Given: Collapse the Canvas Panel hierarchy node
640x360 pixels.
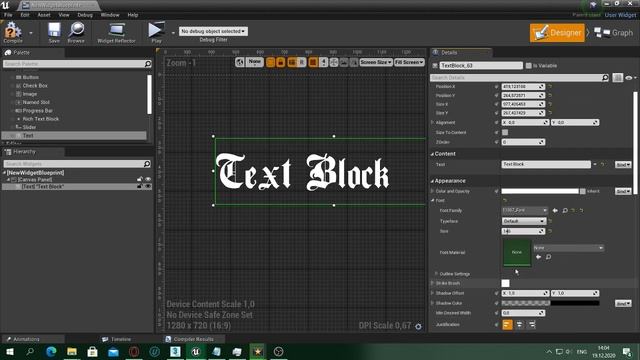Looking at the screenshot, I should [x=8, y=180].
